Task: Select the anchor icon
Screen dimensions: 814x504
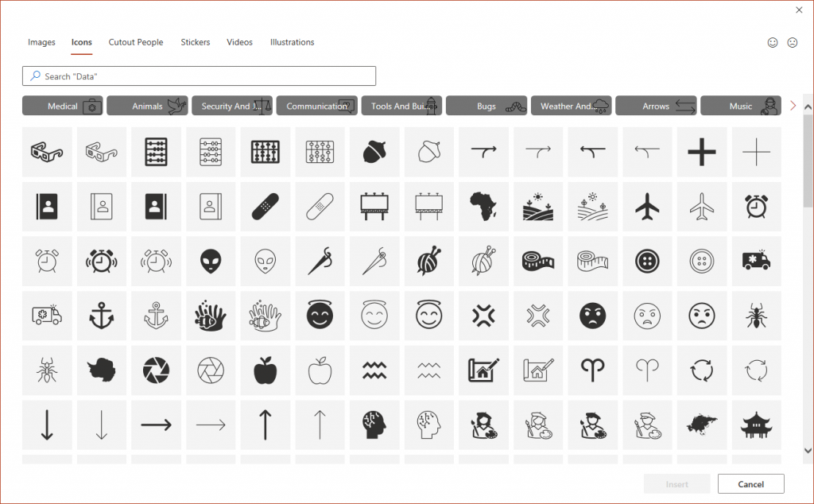Action: click(101, 316)
